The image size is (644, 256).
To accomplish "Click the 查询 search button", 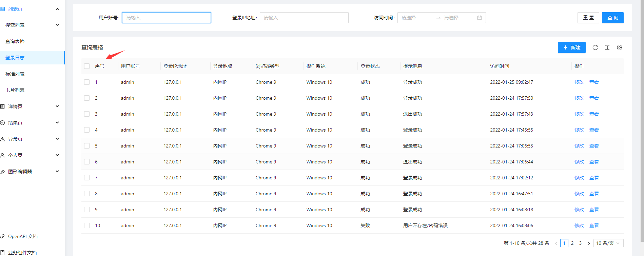I will pos(613,18).
